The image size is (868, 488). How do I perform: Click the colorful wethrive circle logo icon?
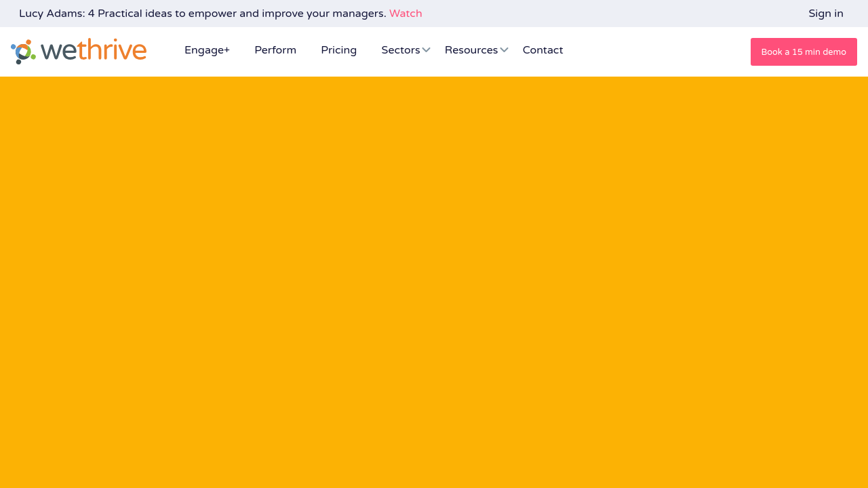point(23,52)
